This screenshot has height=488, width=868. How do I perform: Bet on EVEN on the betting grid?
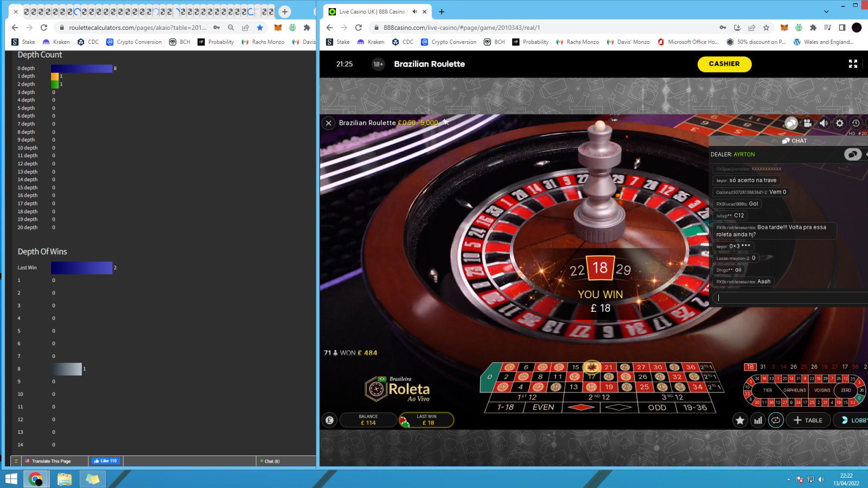544,407
